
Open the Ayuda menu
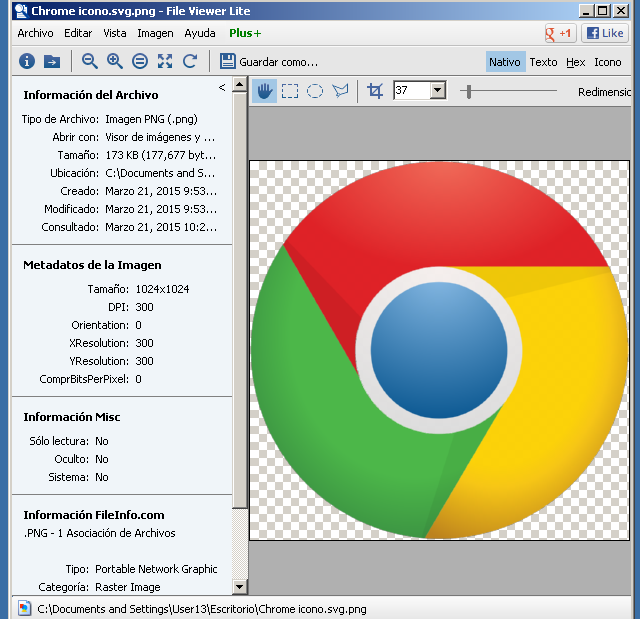coord(200,33)
